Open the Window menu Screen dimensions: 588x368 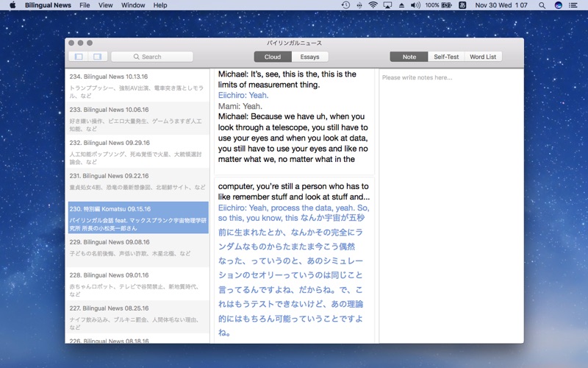[x=133, y=5]
